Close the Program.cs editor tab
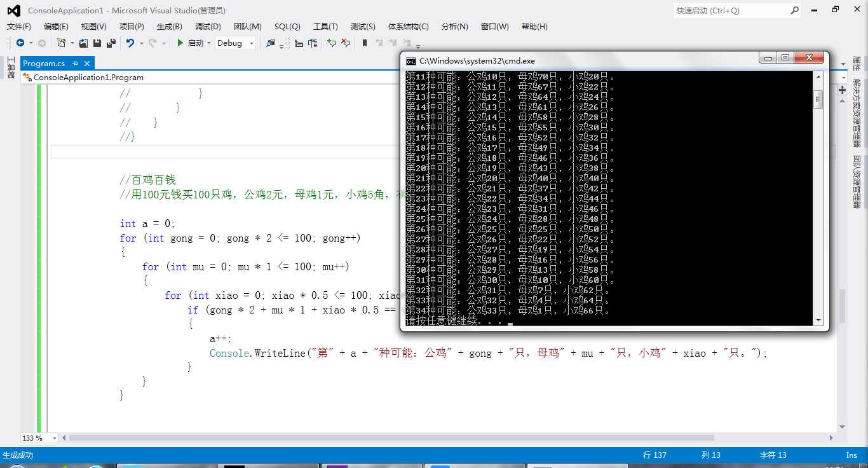The height and width of the screenshot is (468, 868). coord(87,63)
